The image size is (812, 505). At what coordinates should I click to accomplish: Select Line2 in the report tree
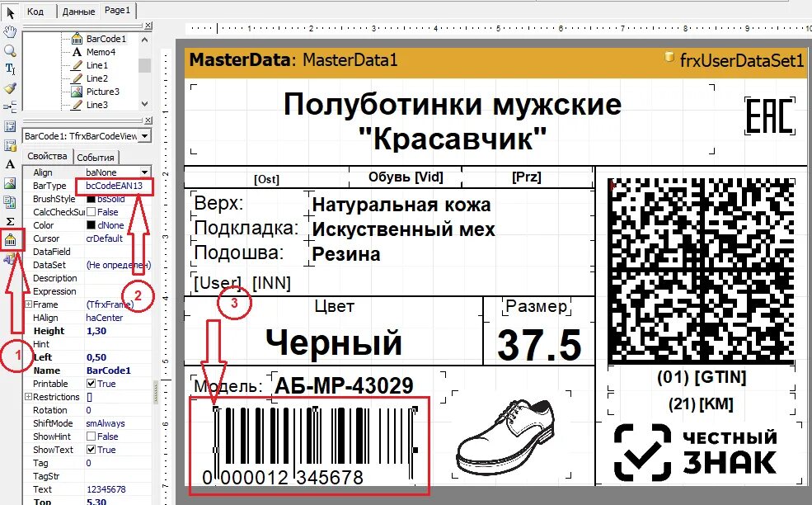[96, 78]
